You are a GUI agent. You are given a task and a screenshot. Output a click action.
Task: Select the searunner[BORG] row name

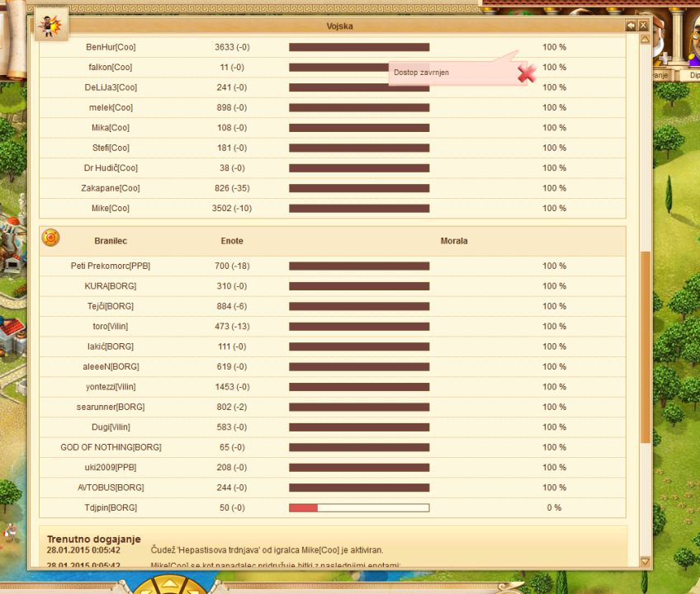pos(111,407)
